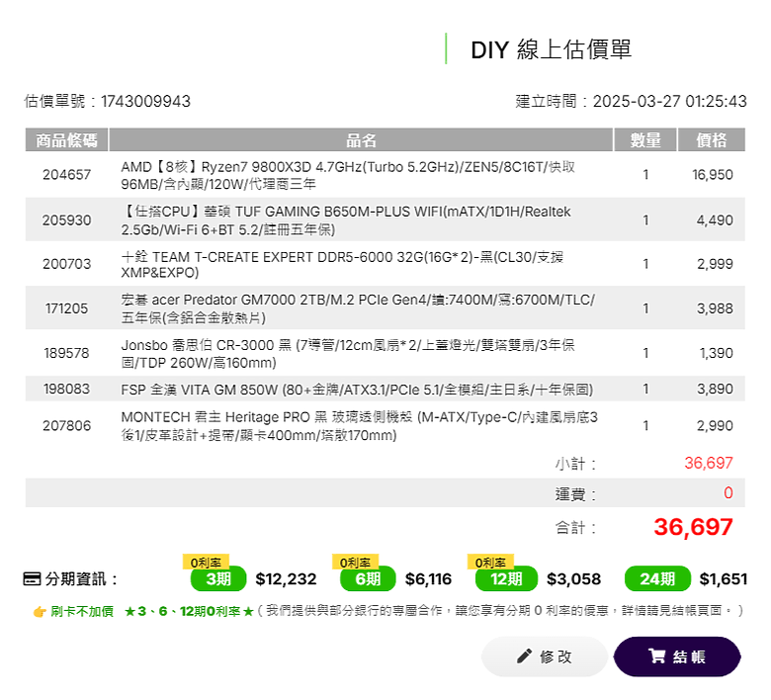This screenshot has height=700, width=771.
Task: Click the installment amount $12,232
Action: 286,579
